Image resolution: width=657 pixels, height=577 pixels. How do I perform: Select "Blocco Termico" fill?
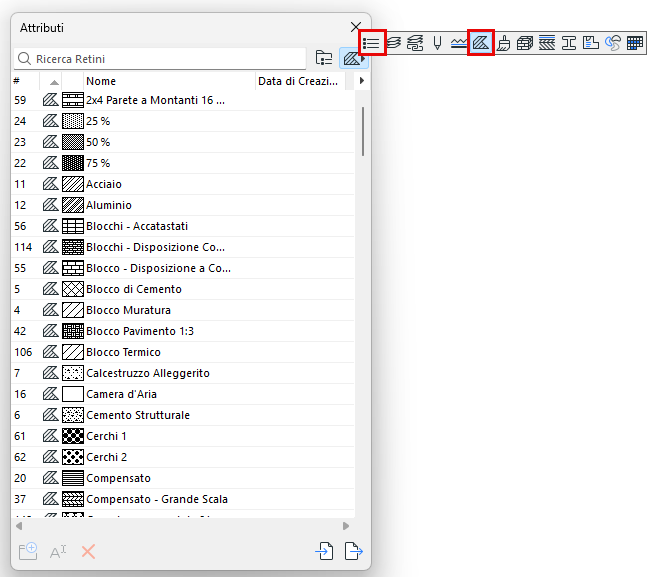tap(183, 352)
